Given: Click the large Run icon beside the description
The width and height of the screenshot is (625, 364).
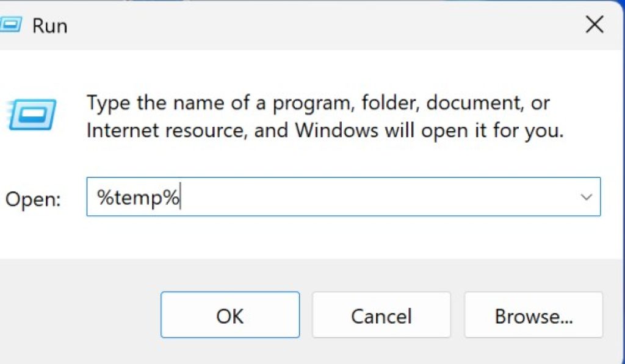Looking at the screenshot, I should click(x=32, y=115).
